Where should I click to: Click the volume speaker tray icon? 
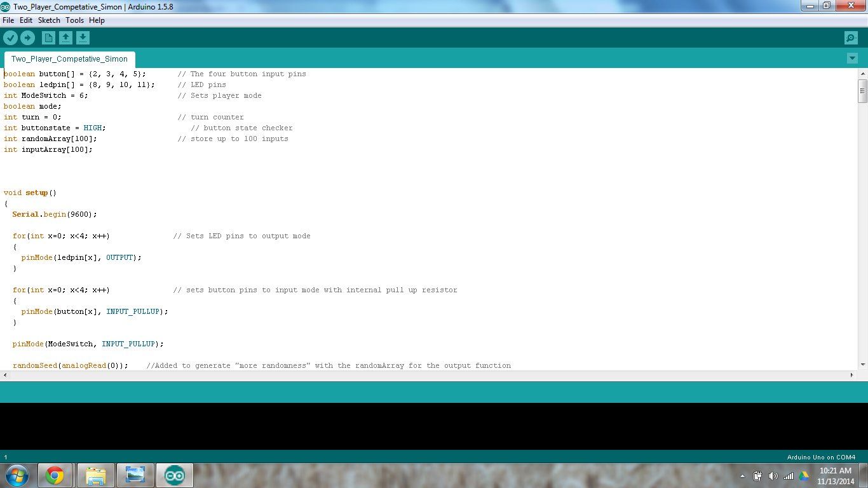click(773, 476)
